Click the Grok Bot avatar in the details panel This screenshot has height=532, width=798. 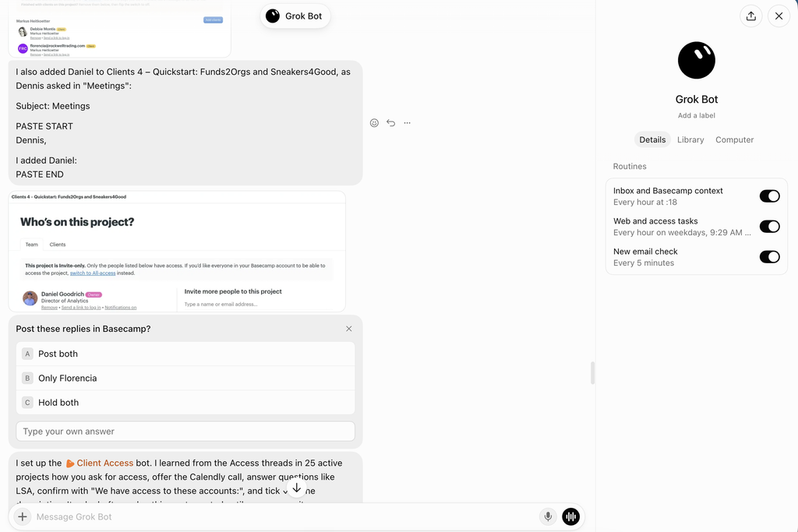tap(696, 61)
